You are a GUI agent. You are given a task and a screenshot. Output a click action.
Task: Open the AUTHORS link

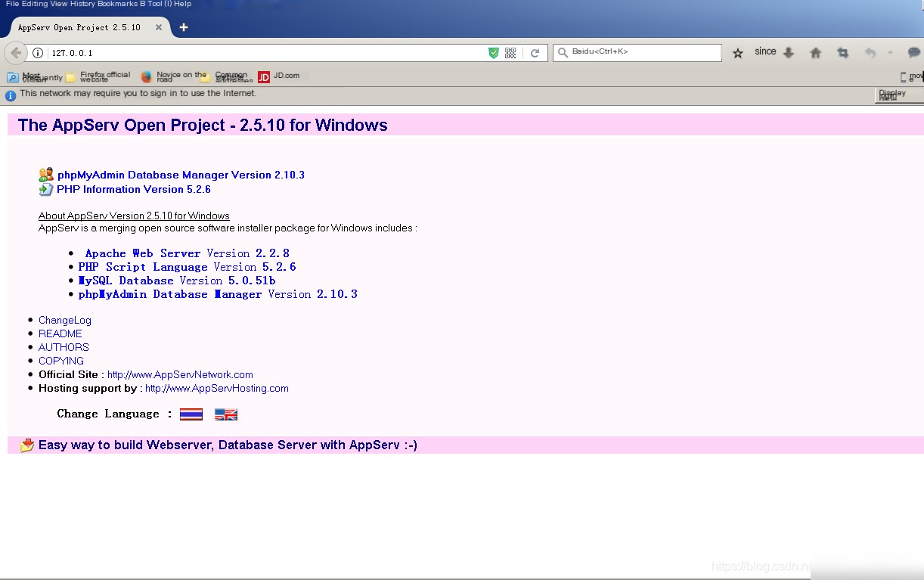[64, 347]
